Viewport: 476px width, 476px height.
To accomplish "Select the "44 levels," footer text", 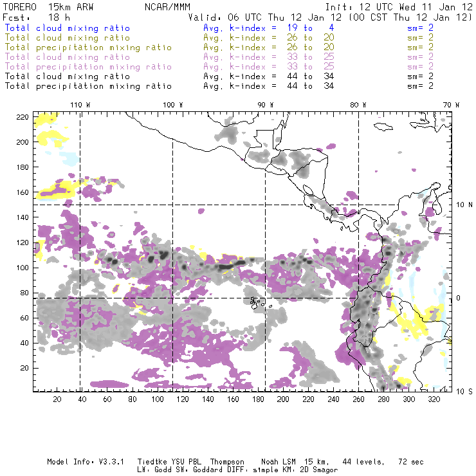I will (363, 462).
